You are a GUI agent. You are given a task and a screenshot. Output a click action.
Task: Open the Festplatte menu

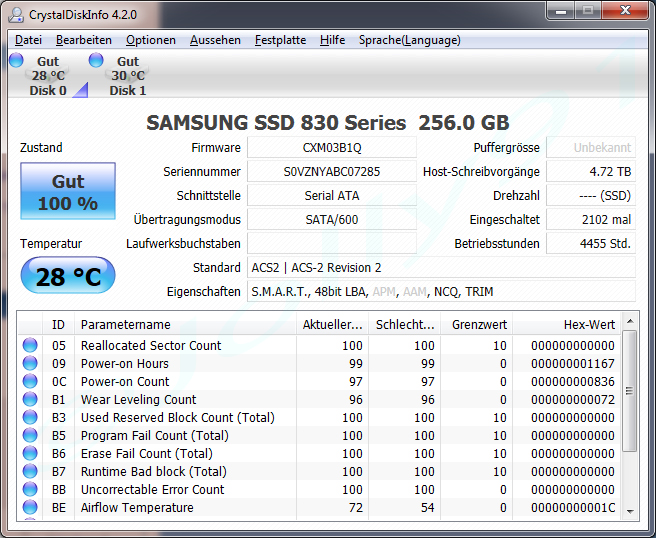click(x=280, y=40)
